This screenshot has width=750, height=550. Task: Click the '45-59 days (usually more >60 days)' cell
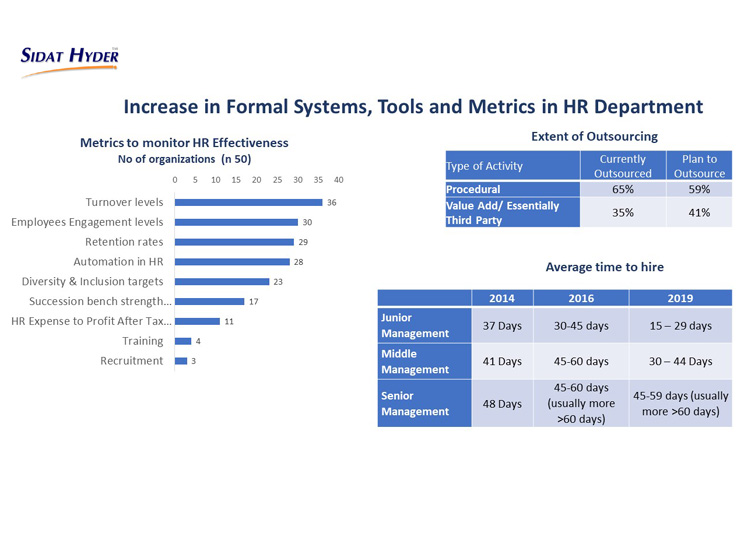(x=681, y=404)
